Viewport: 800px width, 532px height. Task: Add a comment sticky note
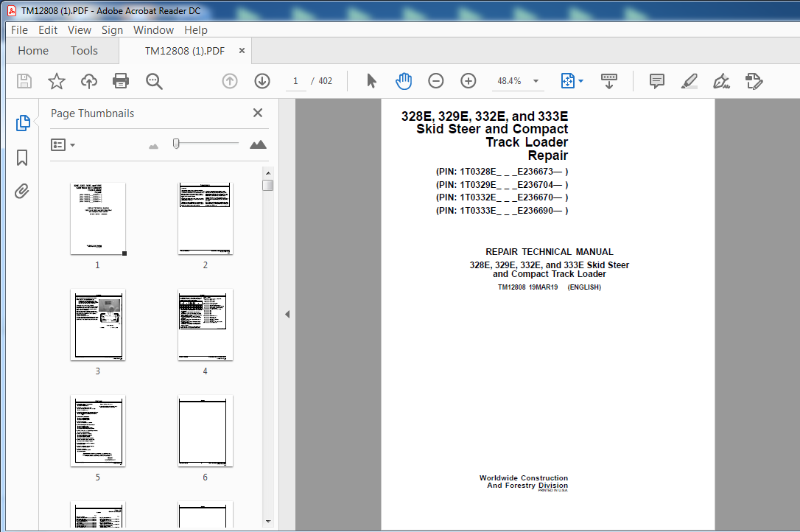pyautogui.click(x=656, y=81)
